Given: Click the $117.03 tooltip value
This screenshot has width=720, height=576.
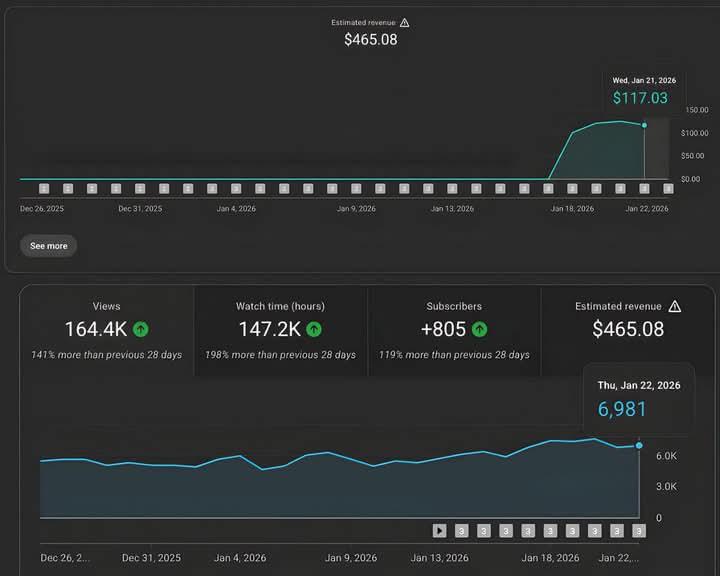Looking at the screenshot, I should 640,98.
